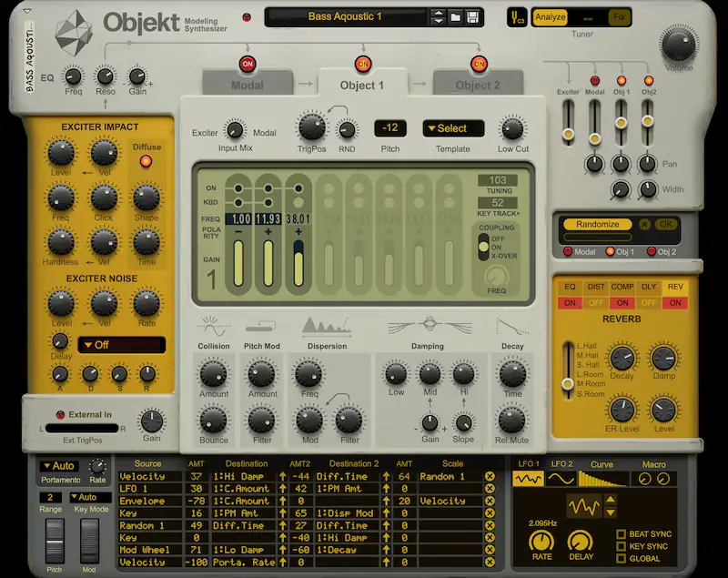
Task: Open the Bass Aqoustic 1 patch name display
Action: [346, 16]
